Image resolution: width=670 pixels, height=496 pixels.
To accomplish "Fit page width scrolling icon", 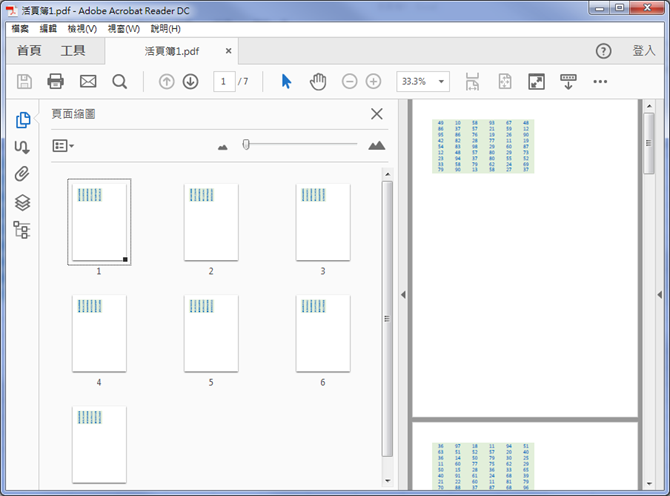I will pyautogui.click(x=472, y=81).
